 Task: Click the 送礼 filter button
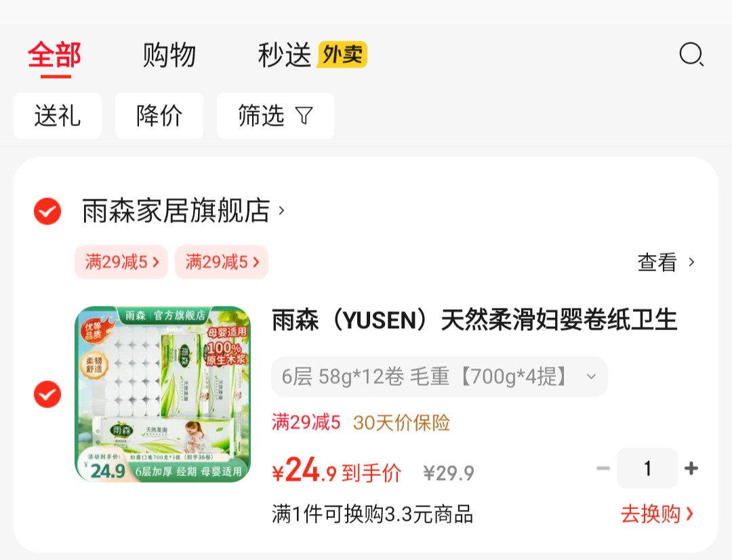pos(58,115)
